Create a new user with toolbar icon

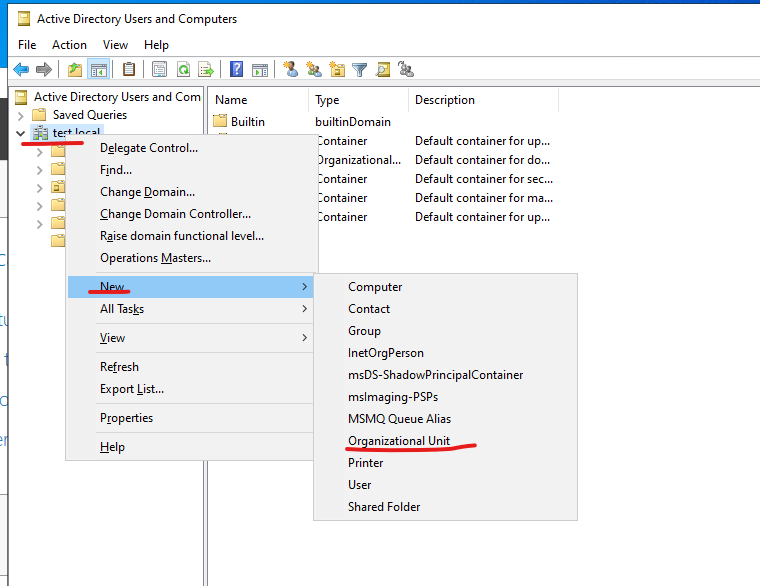291,69
